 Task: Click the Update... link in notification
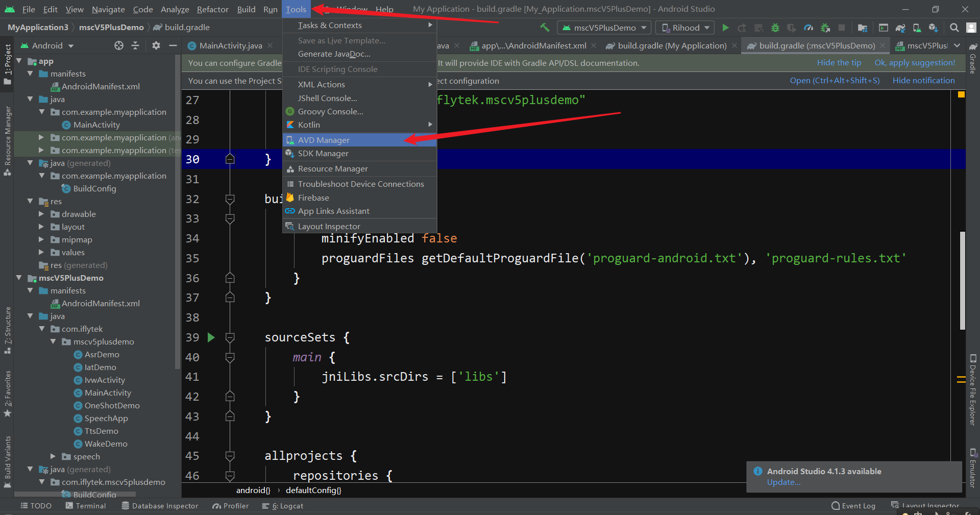783,482
